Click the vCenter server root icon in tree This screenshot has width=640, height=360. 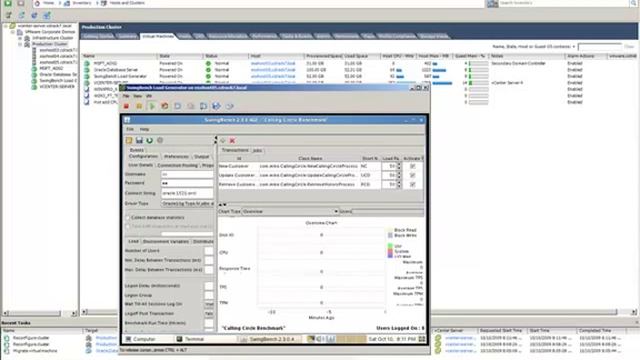(13, 26)
